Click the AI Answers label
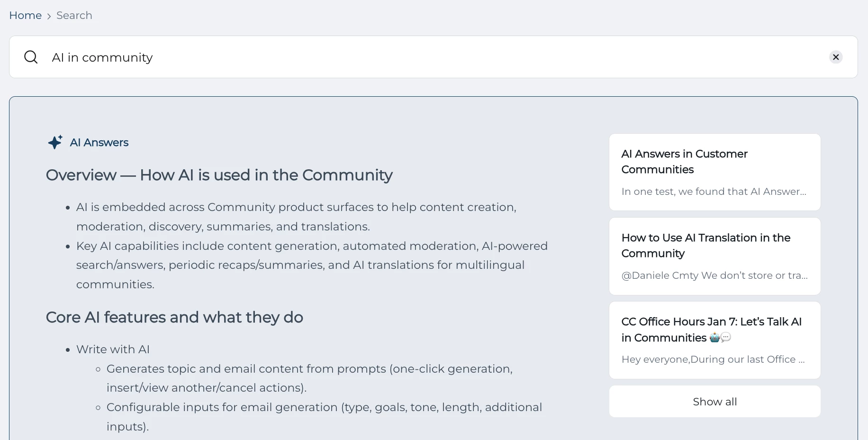868x440 pixels. pos(99,143)
